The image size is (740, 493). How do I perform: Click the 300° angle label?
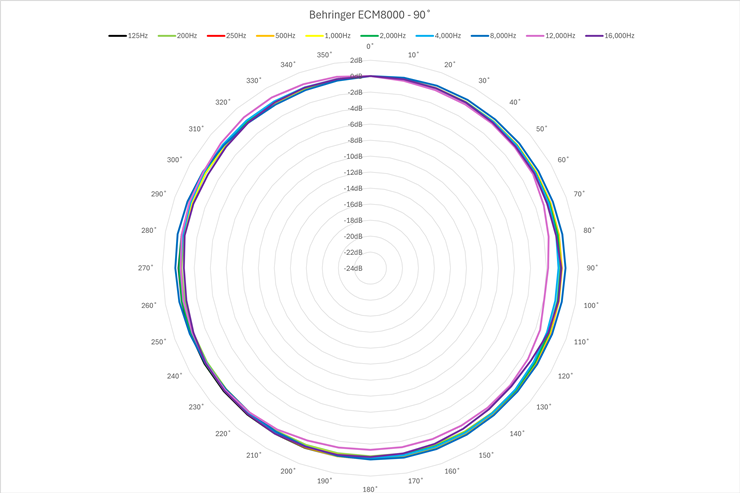point(175,160)
